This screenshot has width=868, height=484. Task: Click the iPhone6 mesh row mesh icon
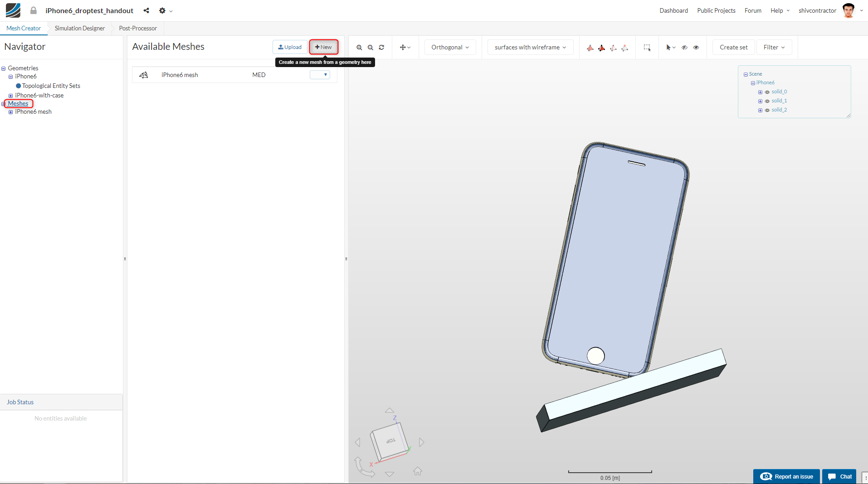click(x=144, y=75)
